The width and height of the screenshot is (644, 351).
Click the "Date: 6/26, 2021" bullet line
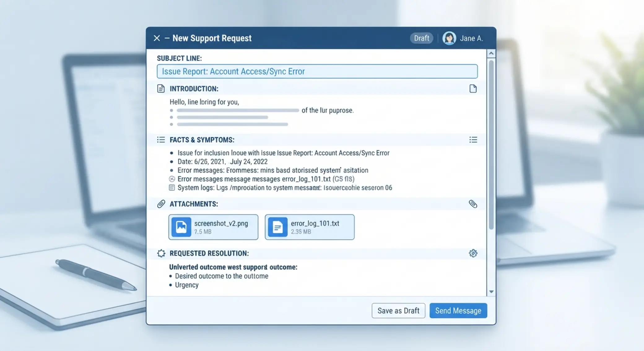coord(222,162)
